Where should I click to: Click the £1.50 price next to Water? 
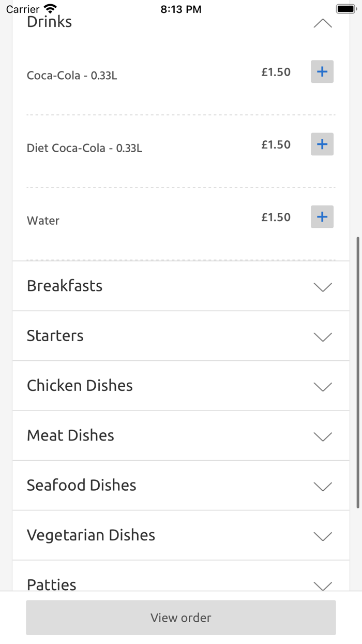[276, 217]
